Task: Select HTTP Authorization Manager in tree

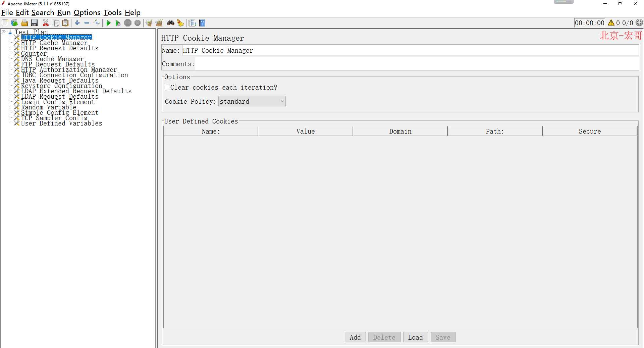Action: click(x=69, y=69)
